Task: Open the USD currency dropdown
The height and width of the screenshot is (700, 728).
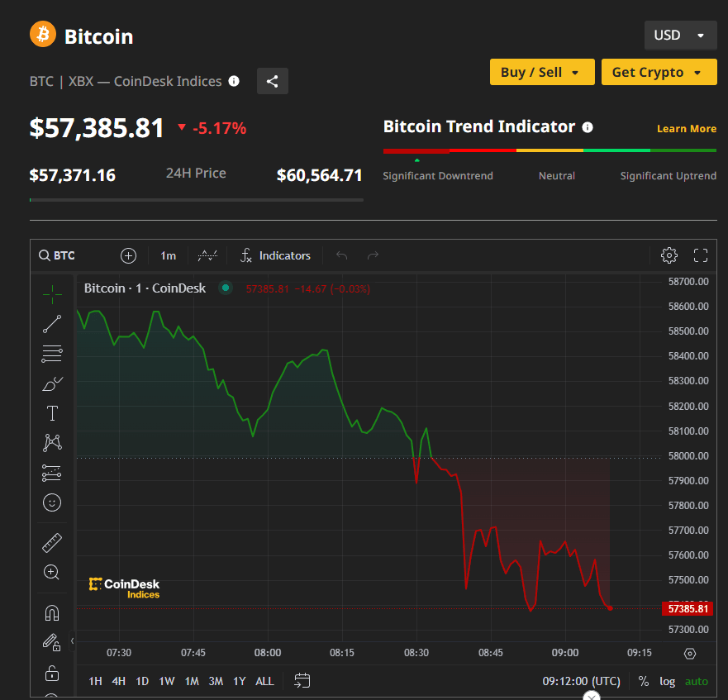Action: pyautogui.click(x=680, y=36)
